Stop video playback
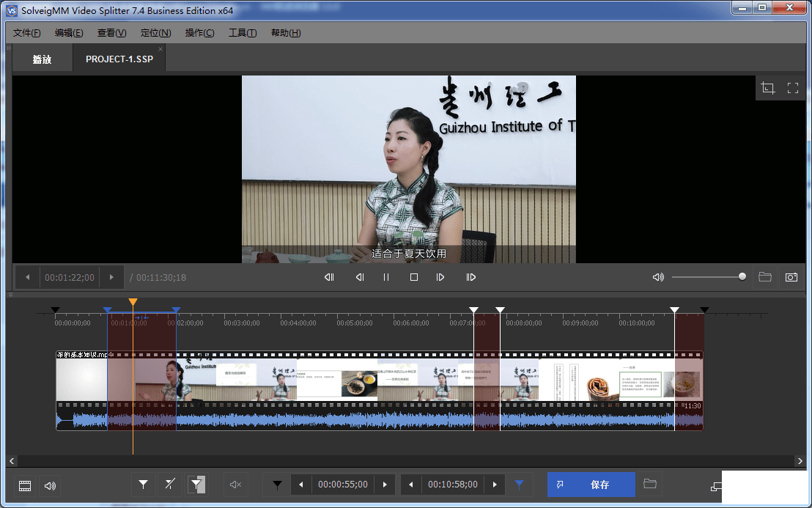Viewport: 812px width, 508px height. (x=414, y=277)
